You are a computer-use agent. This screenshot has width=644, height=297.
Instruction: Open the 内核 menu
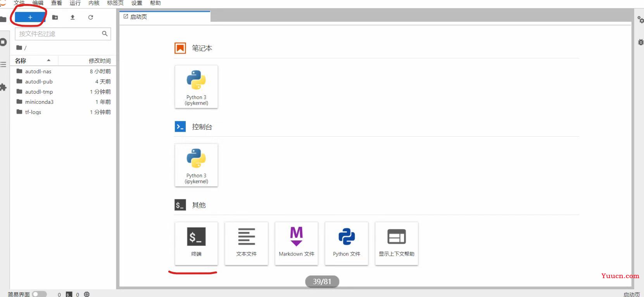(94, 3)
